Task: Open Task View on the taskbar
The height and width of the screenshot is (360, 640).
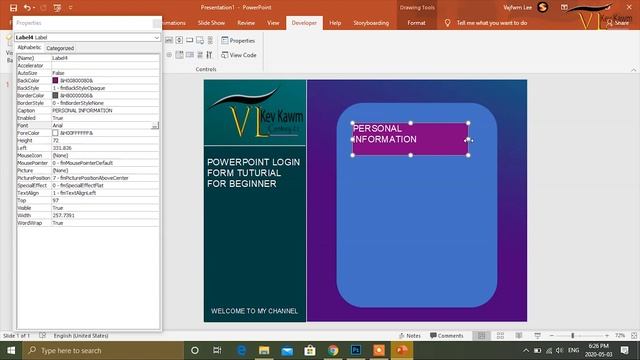Action: [217, 350]
